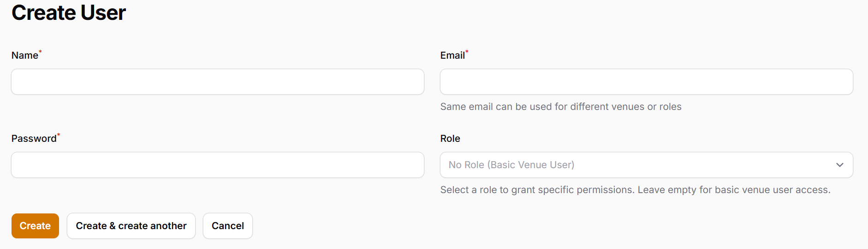
Task: Cancel the user creation form
Action: point(228,226)
